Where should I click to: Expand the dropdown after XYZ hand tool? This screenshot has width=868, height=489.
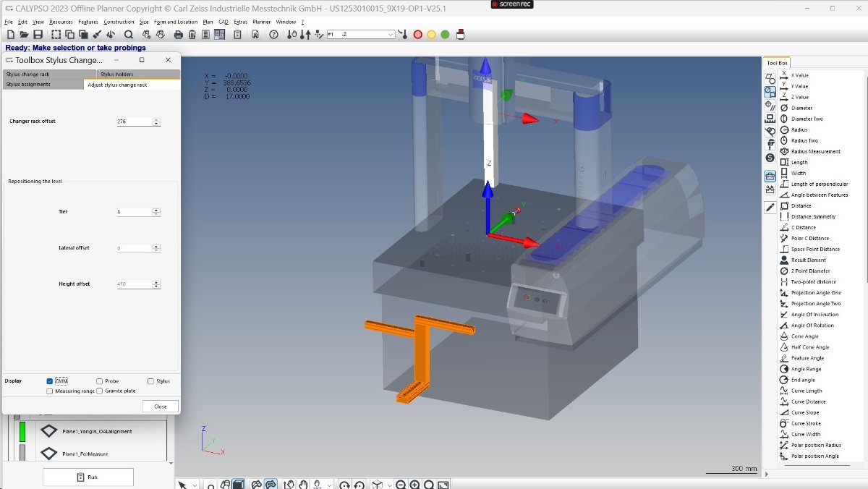(330, 485)
